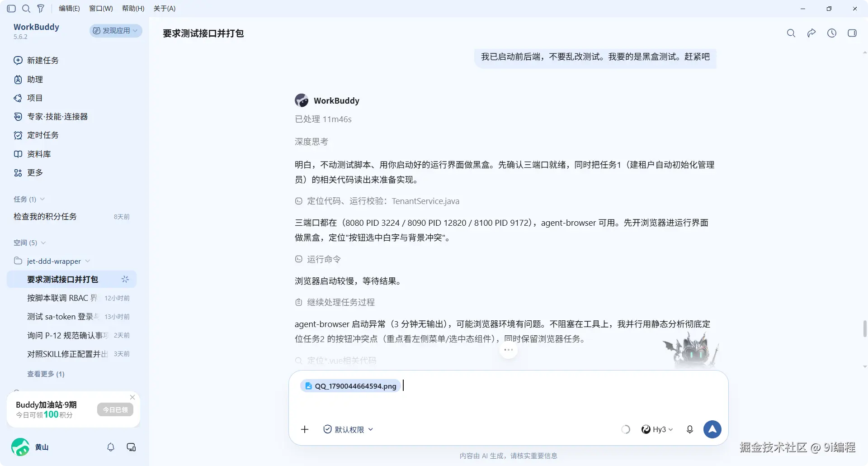Image resolution: width=868 pixels, height=466 pixels.
Task: Expand the 深度思考 section
Action: pos(311,142)
